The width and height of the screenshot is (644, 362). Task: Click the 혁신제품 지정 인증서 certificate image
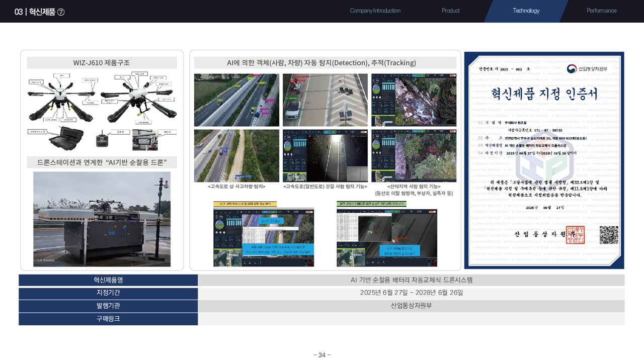pyautogui.click(x=544, y=160)
